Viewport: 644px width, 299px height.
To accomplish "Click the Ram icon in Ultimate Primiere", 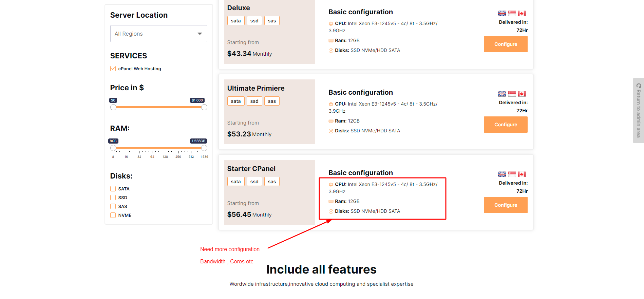I will pos(331,121).
